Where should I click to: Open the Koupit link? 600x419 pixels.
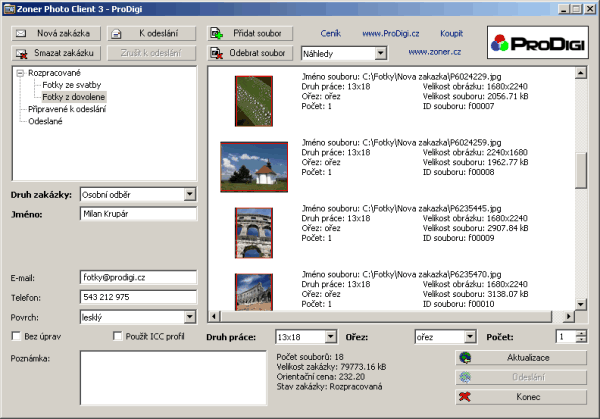coord(452,34)
